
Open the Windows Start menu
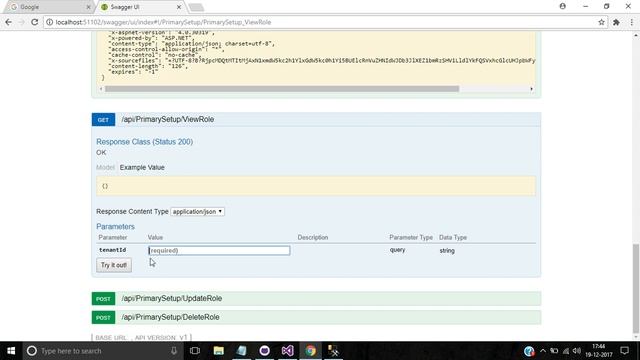pyautogui.click(x=11, y=351)
